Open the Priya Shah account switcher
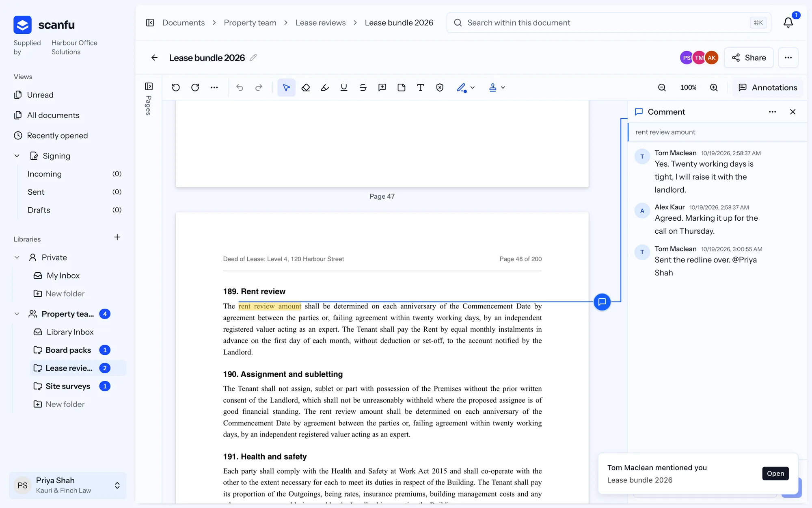 pos(68,485)
